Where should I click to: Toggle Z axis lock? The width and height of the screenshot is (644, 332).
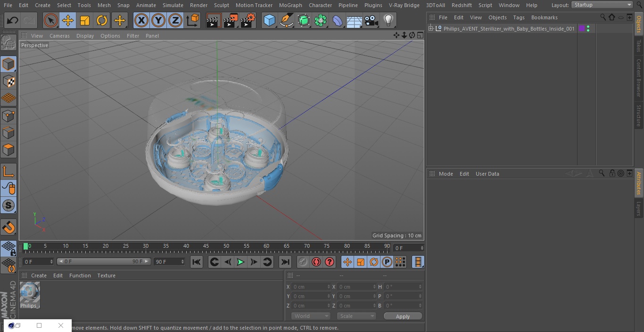[175, 20]
